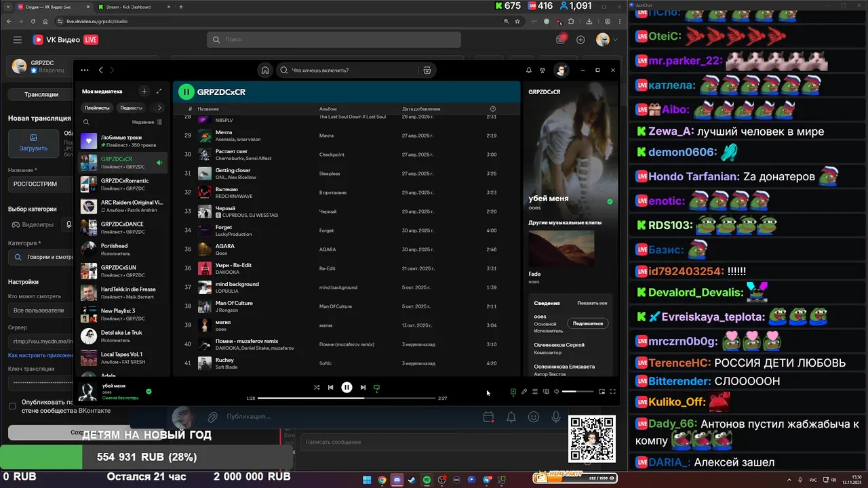Viewport: 868px width, 488px height.
Task: Select the track 'Getting closer'
Action: [x=347, y=174]
